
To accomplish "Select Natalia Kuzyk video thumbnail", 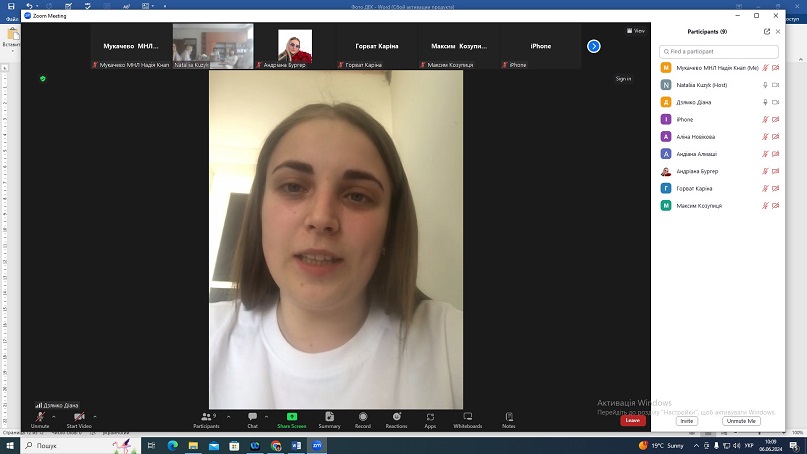I will click(213, 46).
